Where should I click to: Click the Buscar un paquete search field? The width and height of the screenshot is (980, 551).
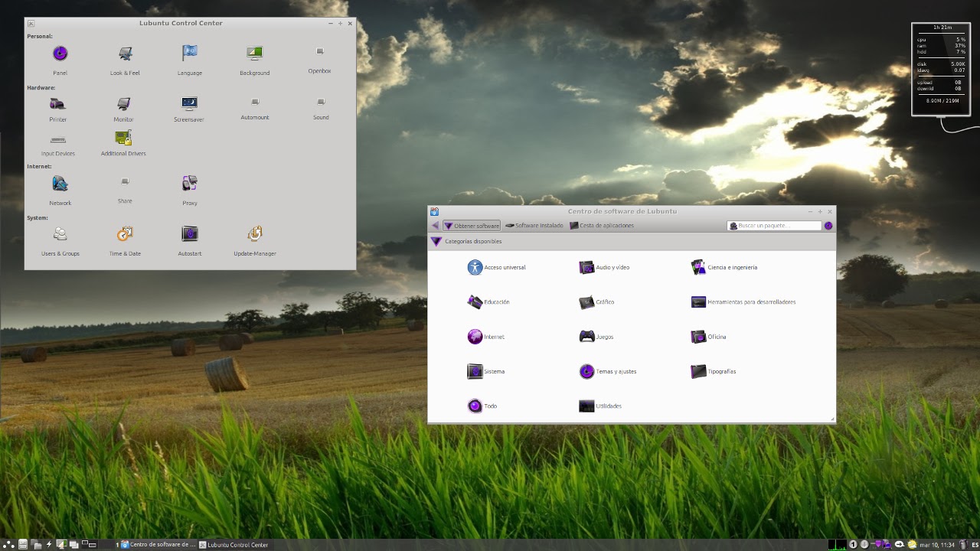pos(773,225)
